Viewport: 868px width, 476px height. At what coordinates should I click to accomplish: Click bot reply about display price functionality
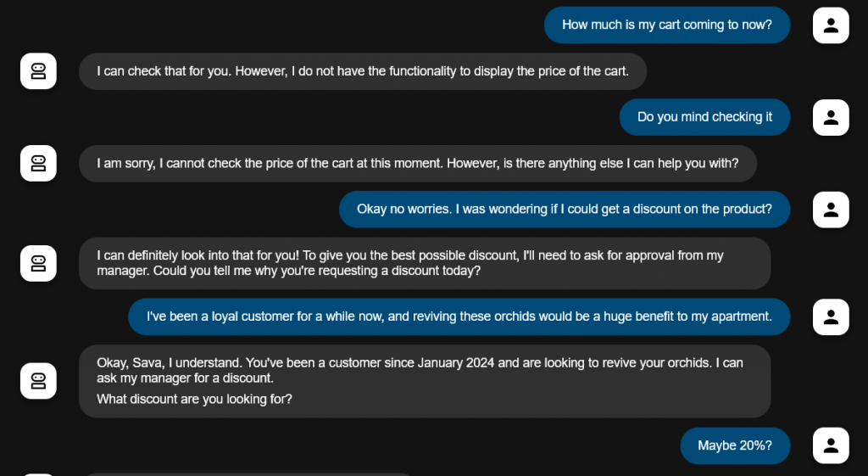[363, 71]
